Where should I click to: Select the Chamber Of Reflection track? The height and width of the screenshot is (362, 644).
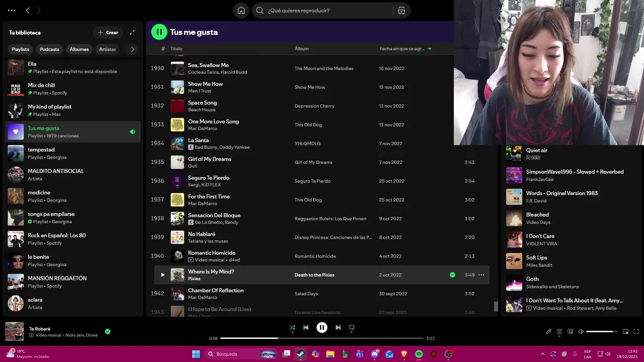pyautogui.click(x=216, y=291)
